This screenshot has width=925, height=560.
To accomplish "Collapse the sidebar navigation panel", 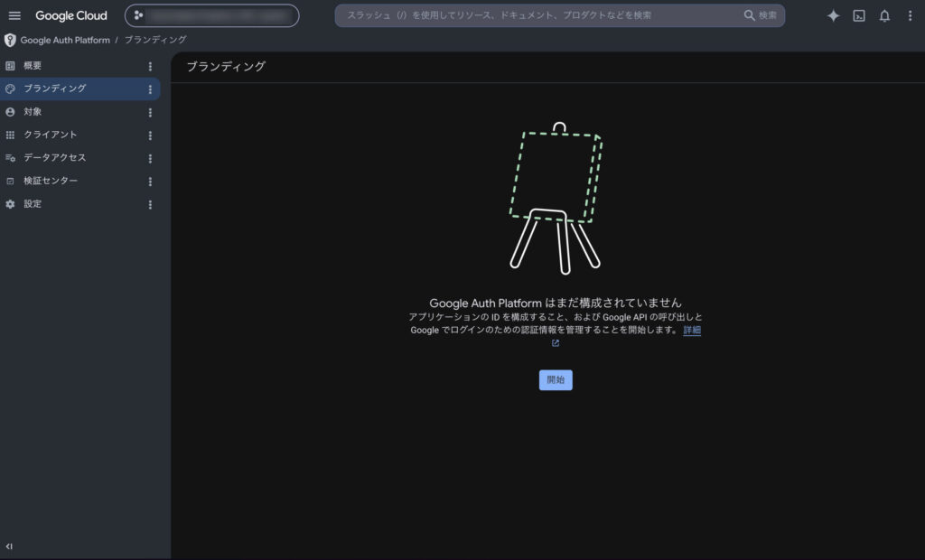I will (9, 546).
